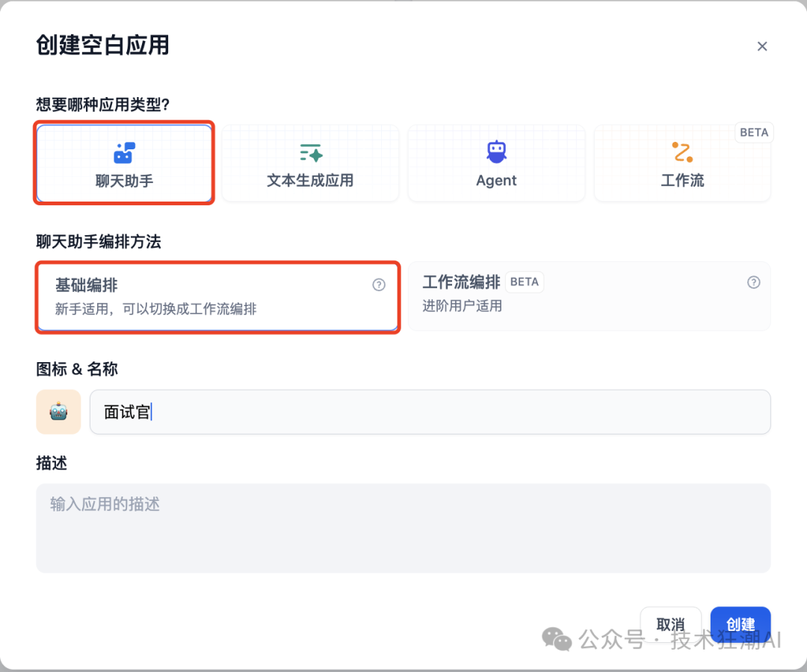This screenshot has width=807, height=672.
Task: Click the 图标 & 名称 label
Action: (77, 369)
